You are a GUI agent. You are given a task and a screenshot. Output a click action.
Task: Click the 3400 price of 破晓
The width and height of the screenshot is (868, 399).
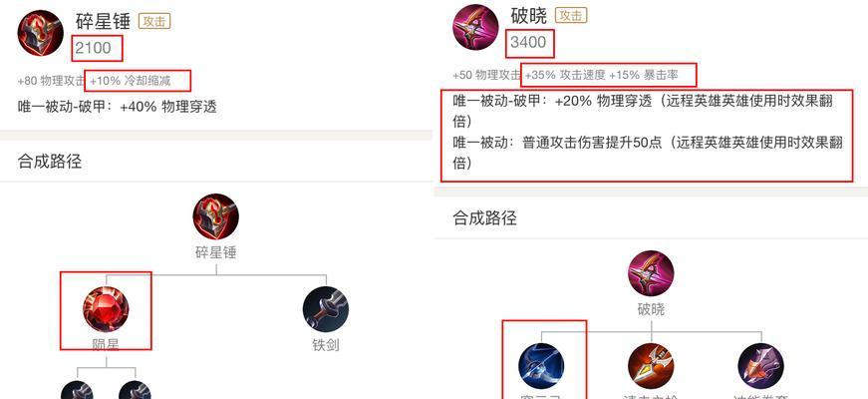(x=528, y=42)
